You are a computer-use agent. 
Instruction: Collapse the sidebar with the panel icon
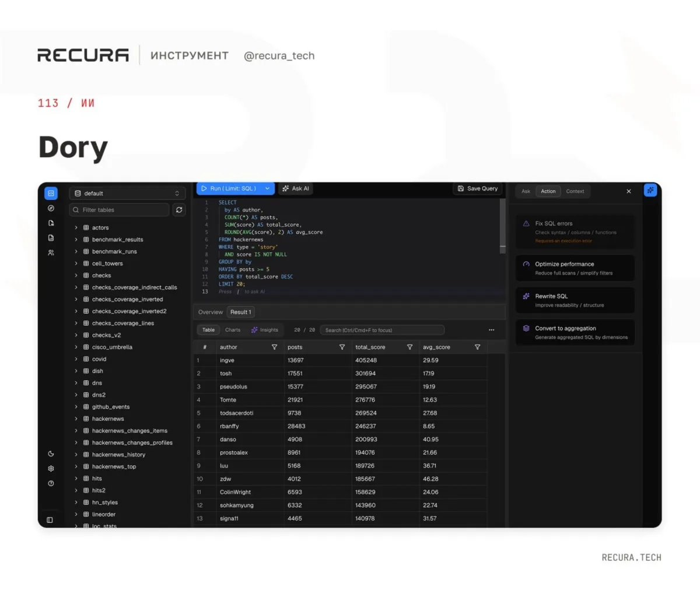[50, 520]
